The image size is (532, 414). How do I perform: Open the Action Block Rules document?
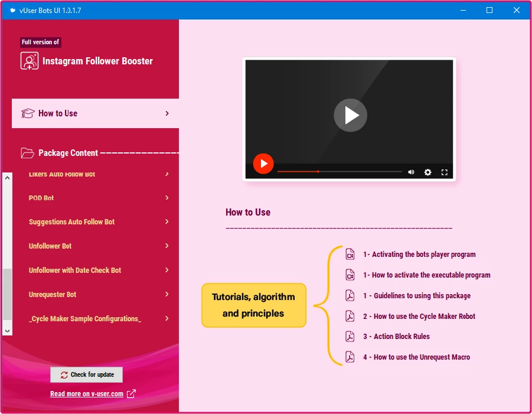click(397, 336)
